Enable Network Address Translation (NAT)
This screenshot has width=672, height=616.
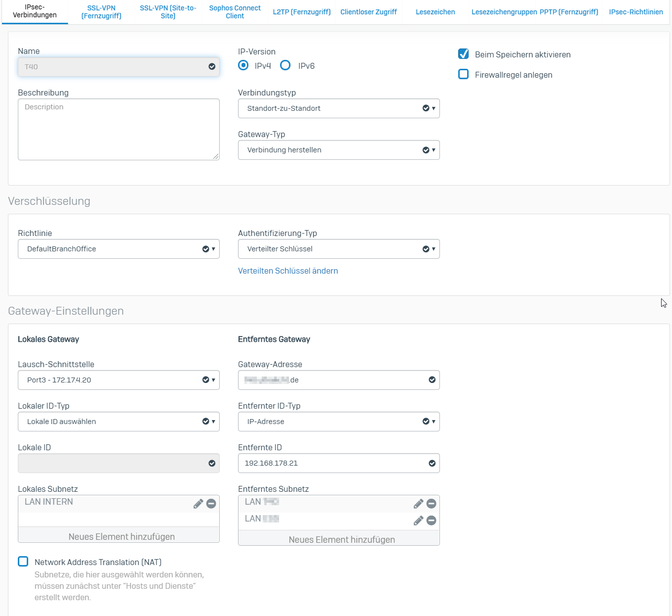coord(23,562)
